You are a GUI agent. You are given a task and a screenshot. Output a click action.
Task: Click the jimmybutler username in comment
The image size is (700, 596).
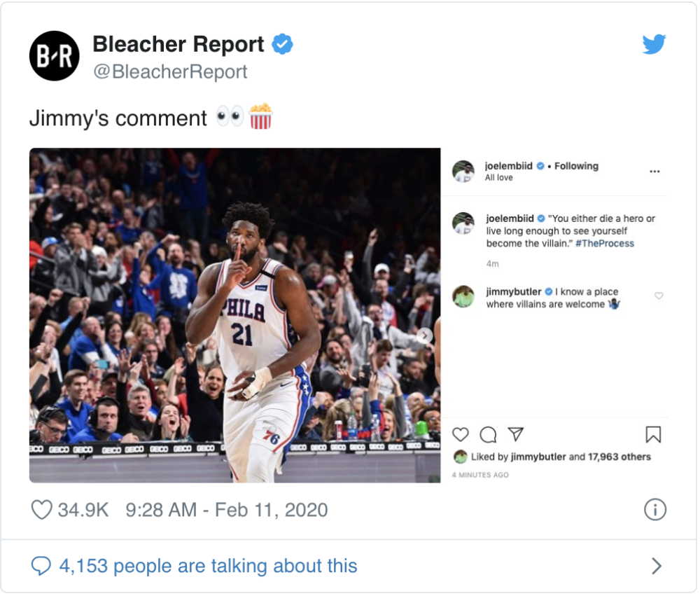pyautogui.click(x=513, y=292)
